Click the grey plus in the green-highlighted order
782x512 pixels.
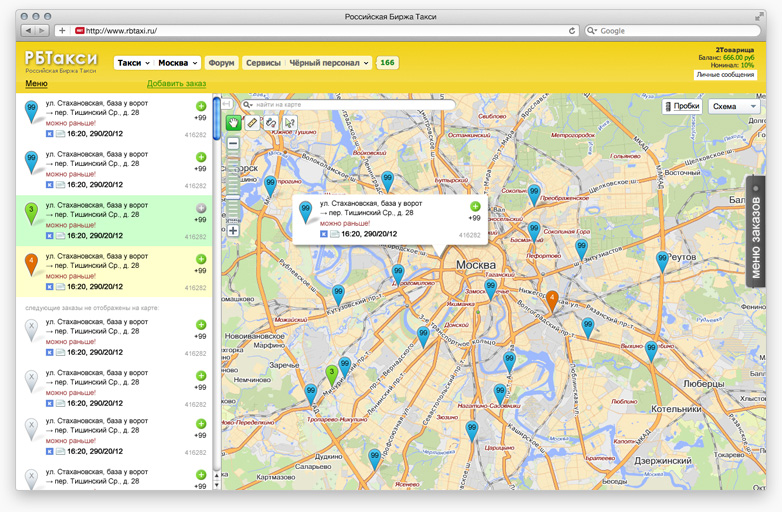click(201, 208)
